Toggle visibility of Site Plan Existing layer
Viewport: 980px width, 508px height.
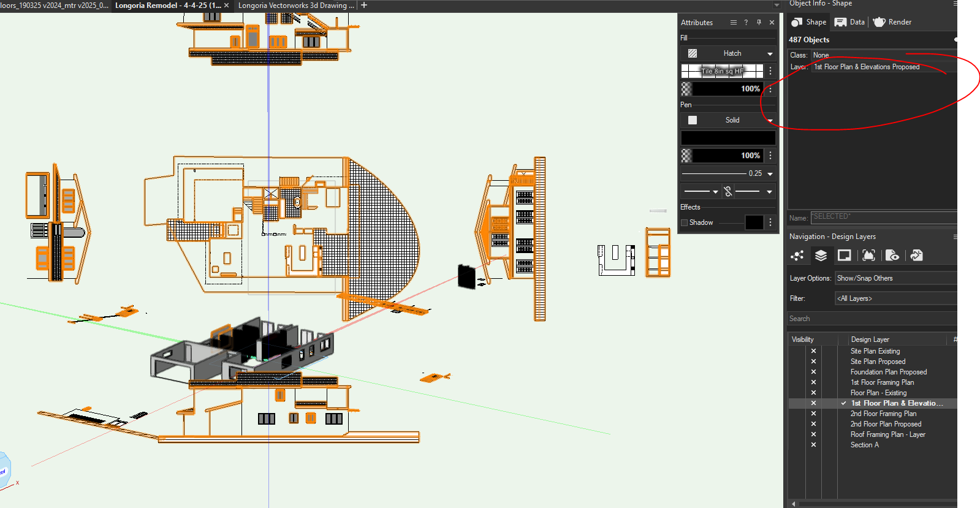pyautogui.click(x=813, y=351)
